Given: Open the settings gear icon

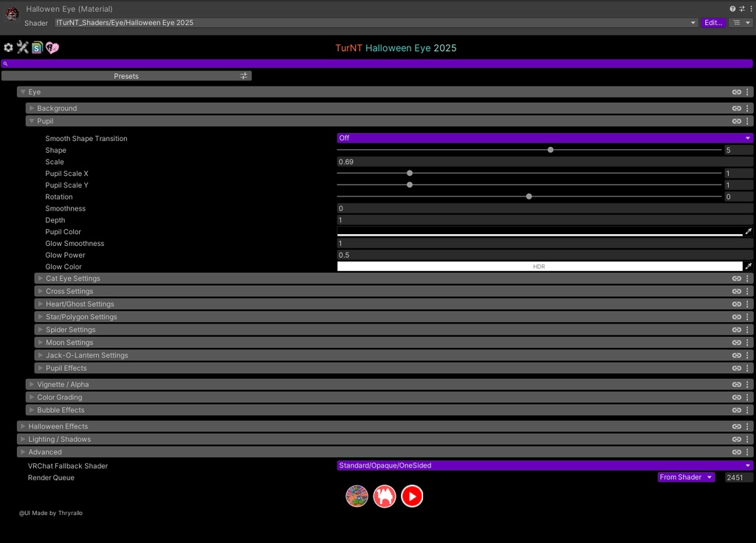Looking at the screenshot, I should point(8,47).
